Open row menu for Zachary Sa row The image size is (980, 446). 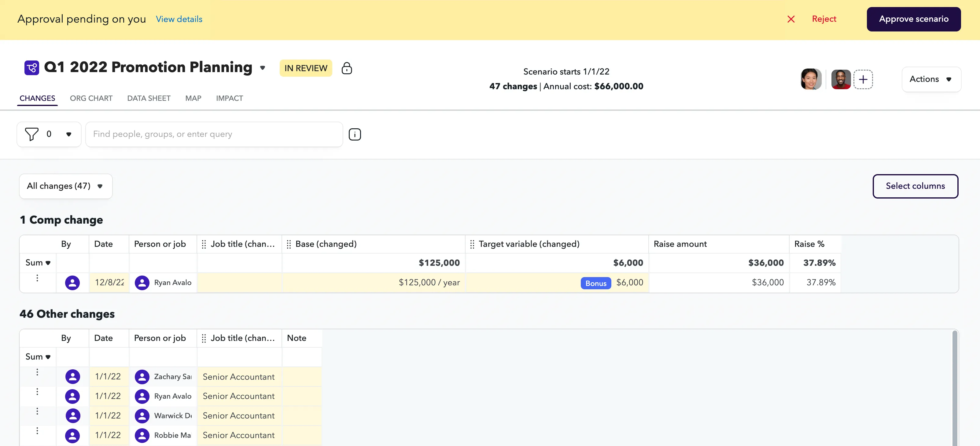pos(37,372)
